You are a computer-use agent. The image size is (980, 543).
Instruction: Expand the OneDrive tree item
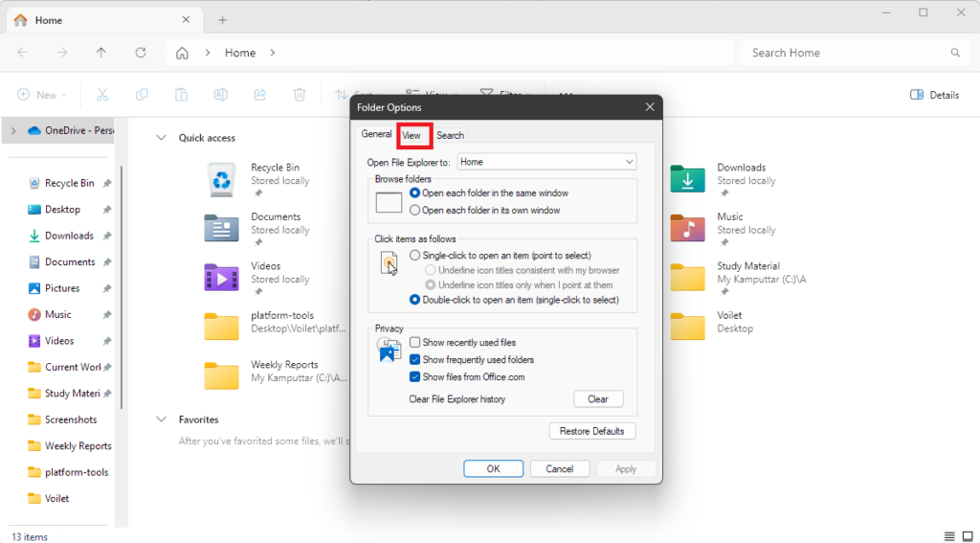[x=12, y=130]
